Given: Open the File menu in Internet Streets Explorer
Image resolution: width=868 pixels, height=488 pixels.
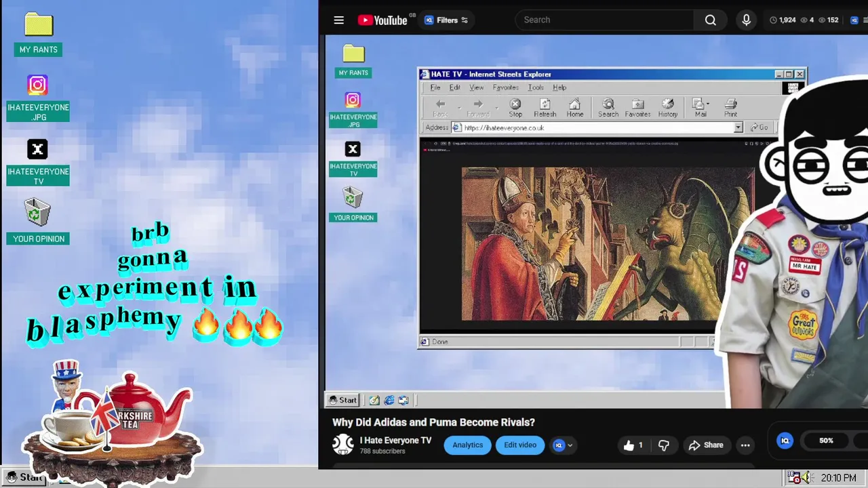Looking at the screenshot, I should coord(435,87).
